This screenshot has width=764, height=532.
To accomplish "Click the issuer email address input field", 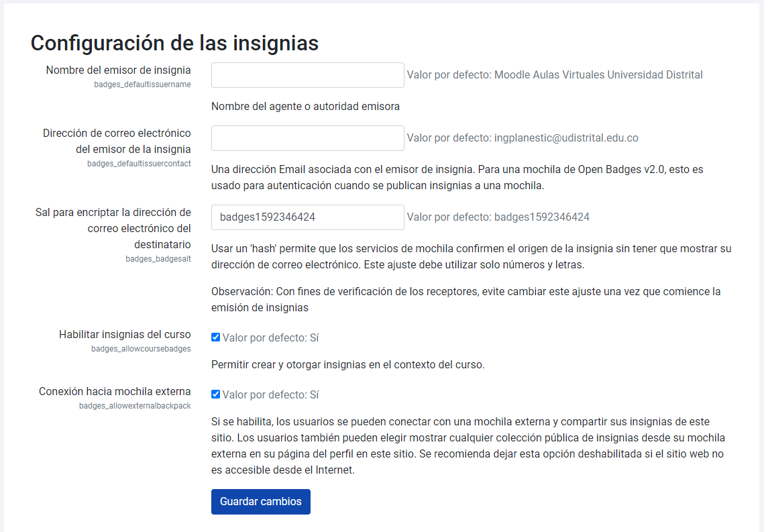I will [307, 138].
